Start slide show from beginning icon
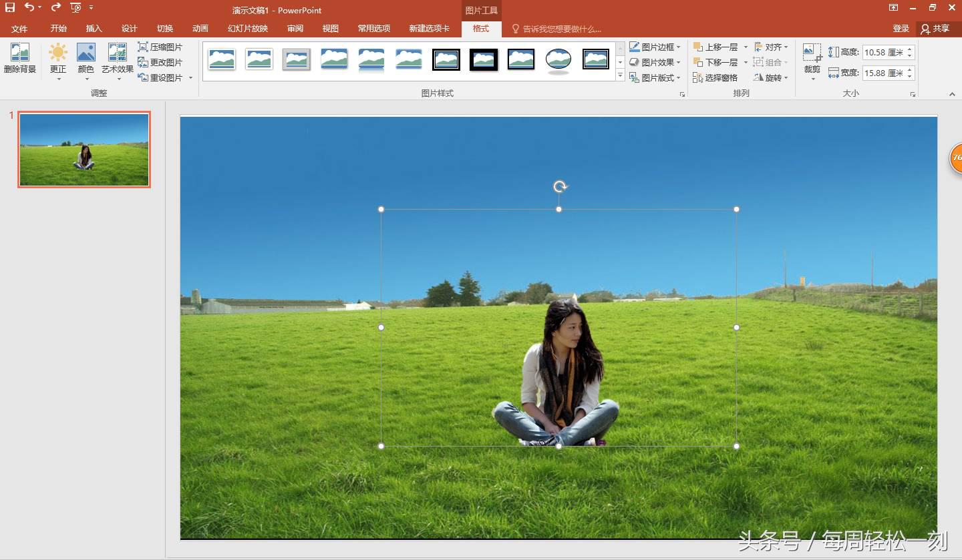The width and height of the screenshot is (962, 560). (75, 8)
